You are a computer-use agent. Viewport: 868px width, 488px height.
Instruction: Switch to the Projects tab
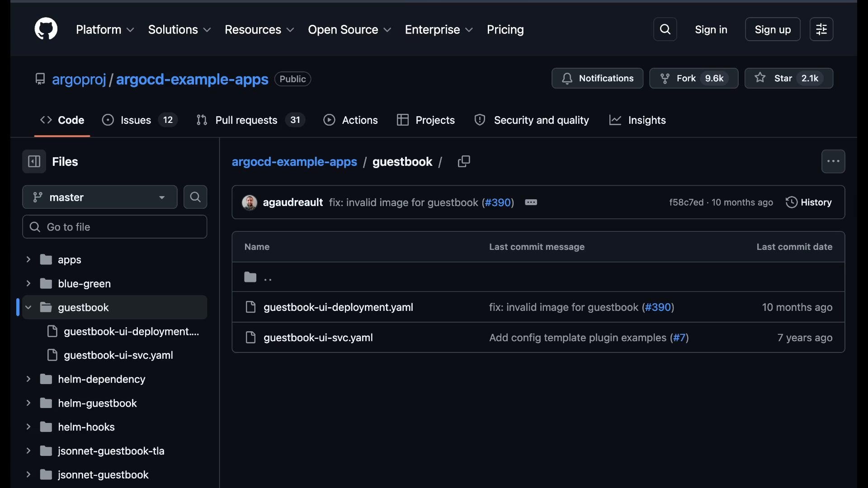pos(426,120)
